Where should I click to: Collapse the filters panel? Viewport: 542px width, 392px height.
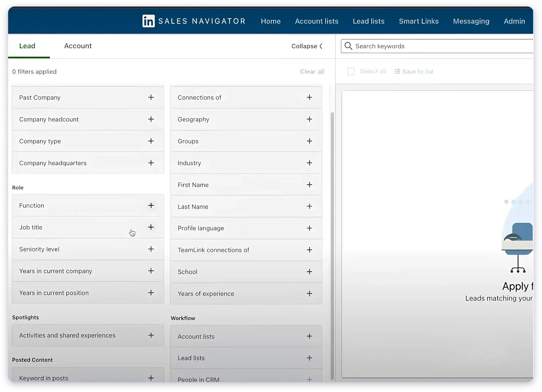306,46
